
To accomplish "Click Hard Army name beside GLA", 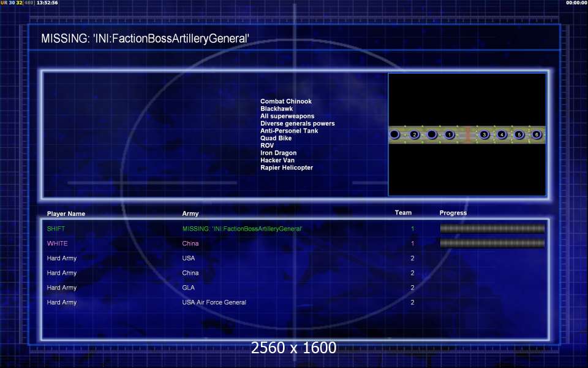I will (62, 288).
